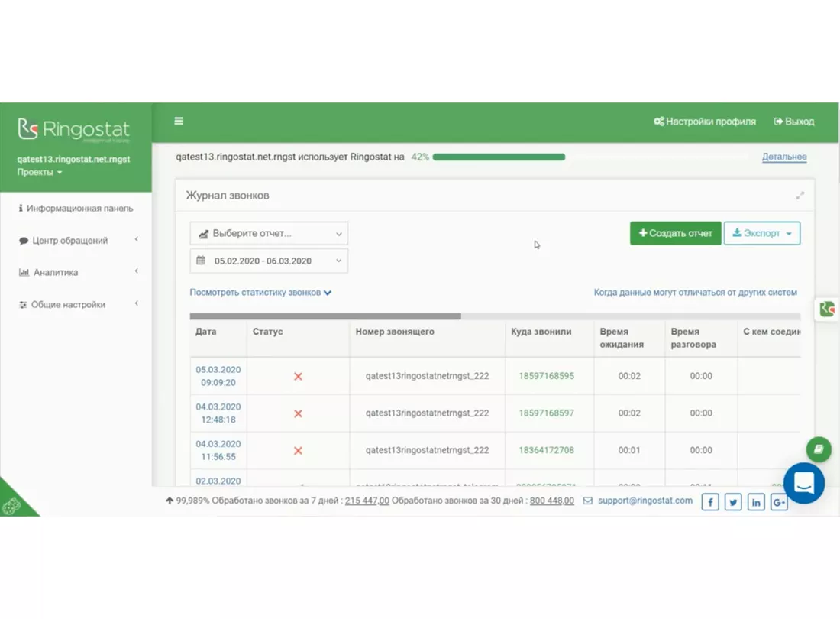Open the Ringostat callback widget tab

826,309
